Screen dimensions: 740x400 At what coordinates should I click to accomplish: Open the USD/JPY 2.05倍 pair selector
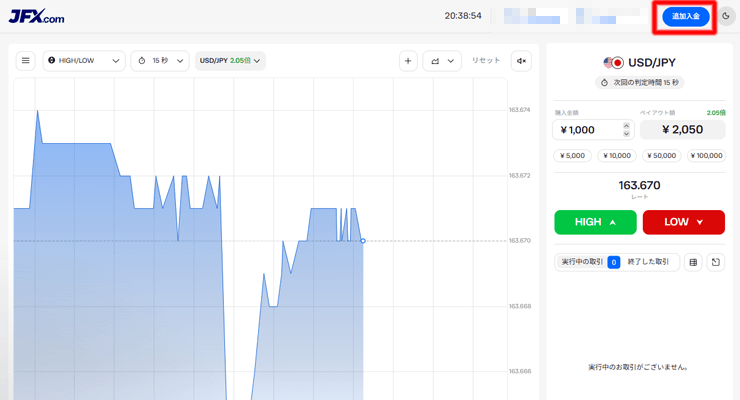click(x=230, y=61)
